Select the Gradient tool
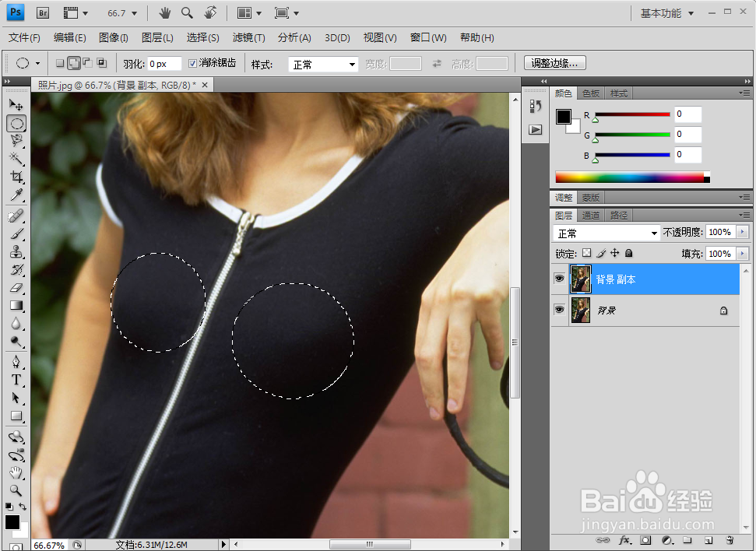 [x=16, y=306]
